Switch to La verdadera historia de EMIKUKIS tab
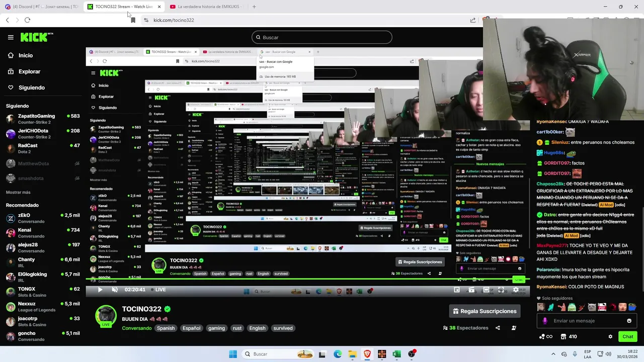The height and width of the screenshot is (362, 644). pyautogui.click(x=206, y=7)
